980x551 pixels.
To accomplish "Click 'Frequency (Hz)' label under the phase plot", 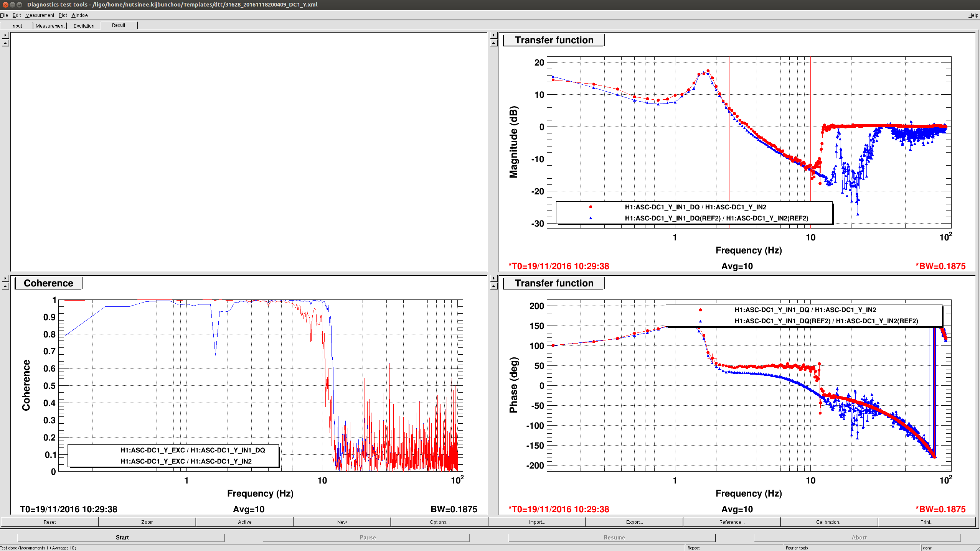I will click(x=749, y=493).
